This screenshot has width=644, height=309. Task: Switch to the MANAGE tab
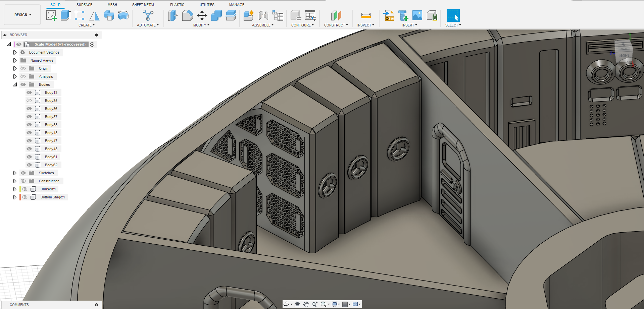tap(237, 5)
